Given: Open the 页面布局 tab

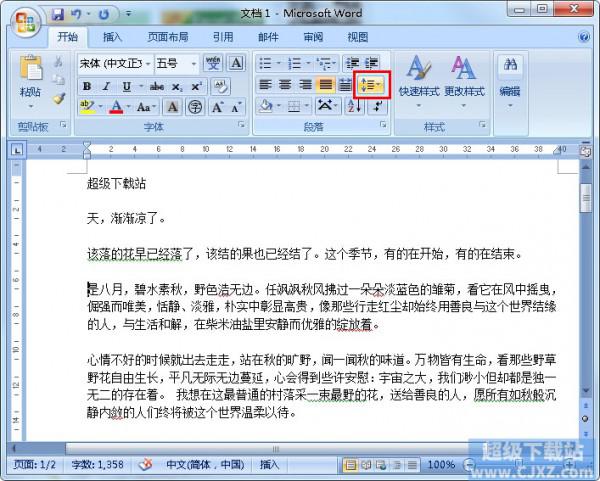Looking at the screenshot, I should click(168, 37).
